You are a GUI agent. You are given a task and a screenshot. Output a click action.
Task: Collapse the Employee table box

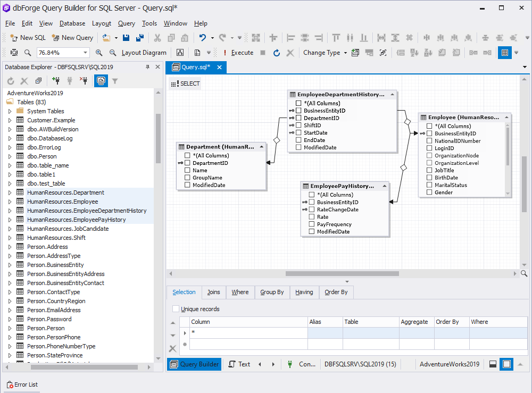pos(506,118)
